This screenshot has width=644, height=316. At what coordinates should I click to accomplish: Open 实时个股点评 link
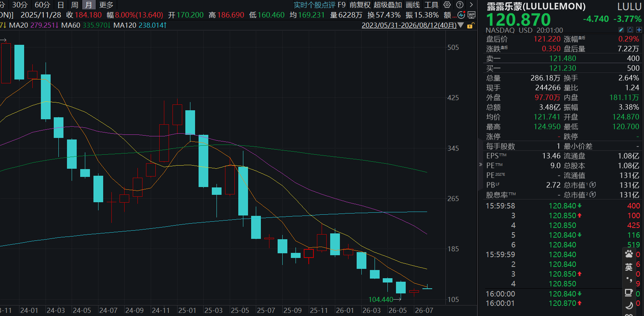tap(315, 5)
